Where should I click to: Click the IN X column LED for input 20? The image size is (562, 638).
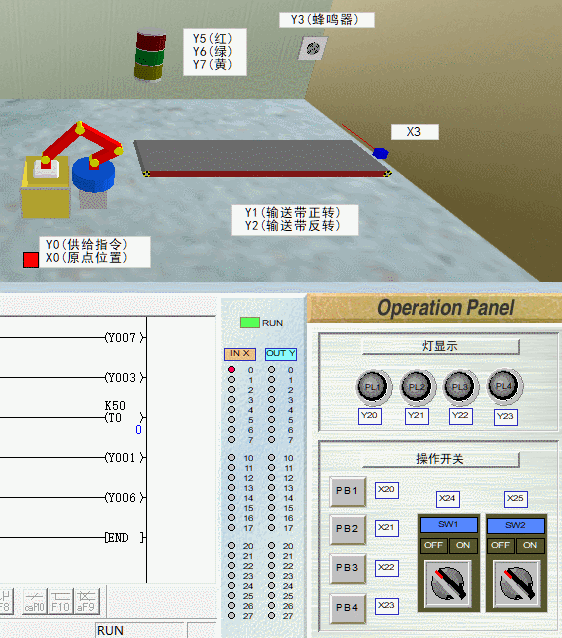[x=231, y=545]
